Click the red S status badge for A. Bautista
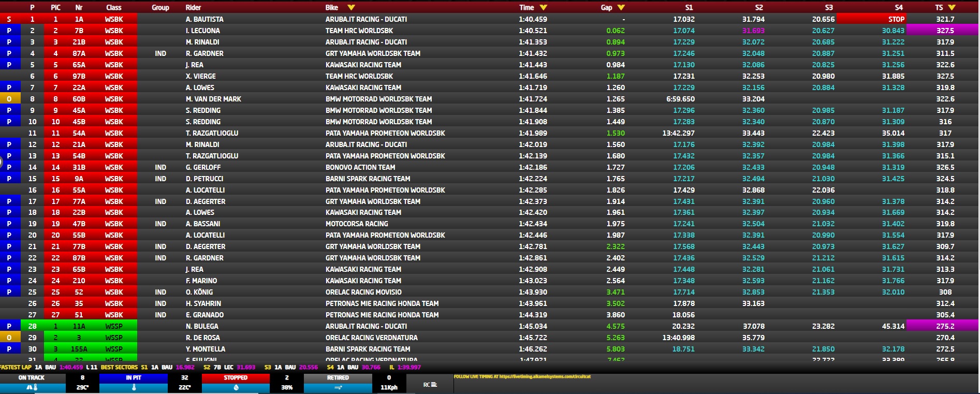Screen dimensions: 980x394 coord(10,19)
